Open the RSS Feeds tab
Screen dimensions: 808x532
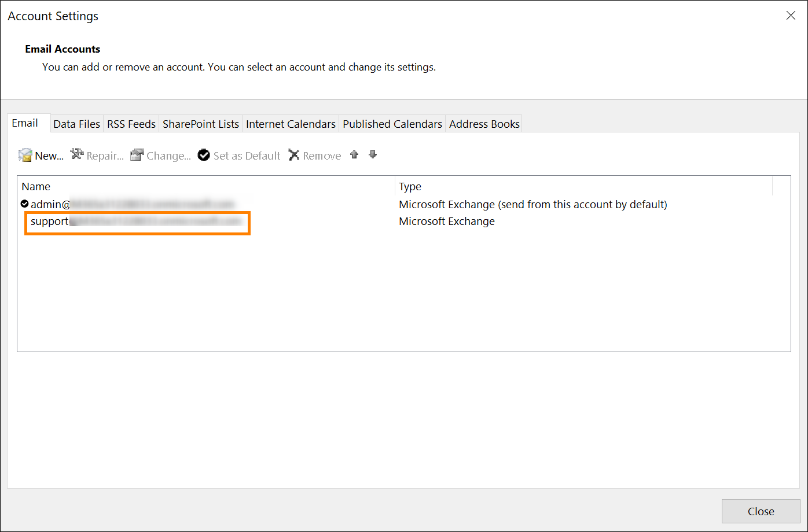pos(131,124)
